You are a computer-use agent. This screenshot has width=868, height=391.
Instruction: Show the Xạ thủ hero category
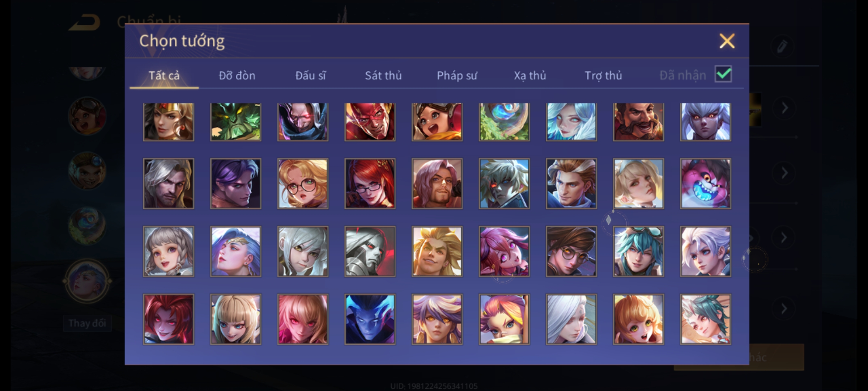tap(530, 75)
